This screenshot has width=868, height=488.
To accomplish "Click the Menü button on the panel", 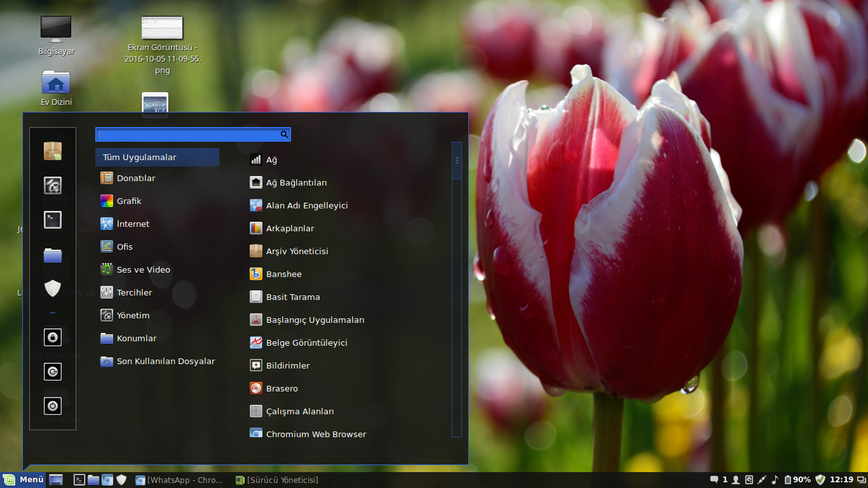I will coord(23,480).
